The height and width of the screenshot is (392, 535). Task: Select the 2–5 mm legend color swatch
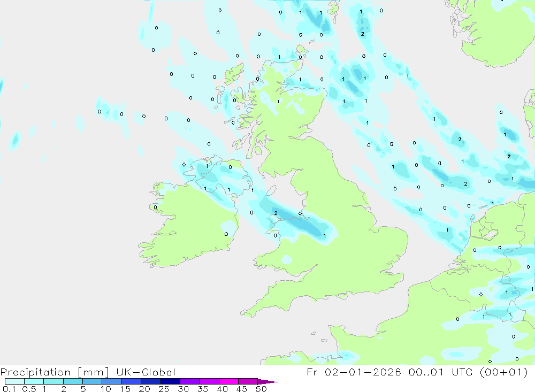[73, 381]
